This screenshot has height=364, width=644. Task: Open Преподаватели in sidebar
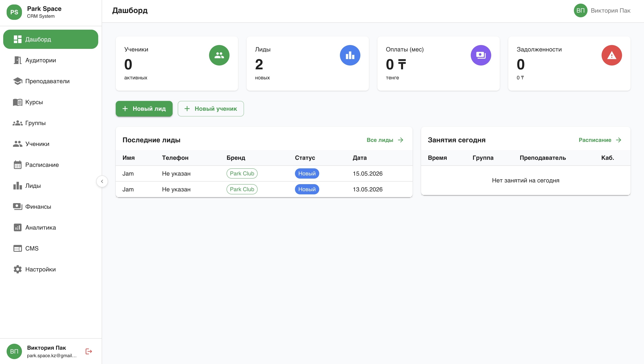51,81
